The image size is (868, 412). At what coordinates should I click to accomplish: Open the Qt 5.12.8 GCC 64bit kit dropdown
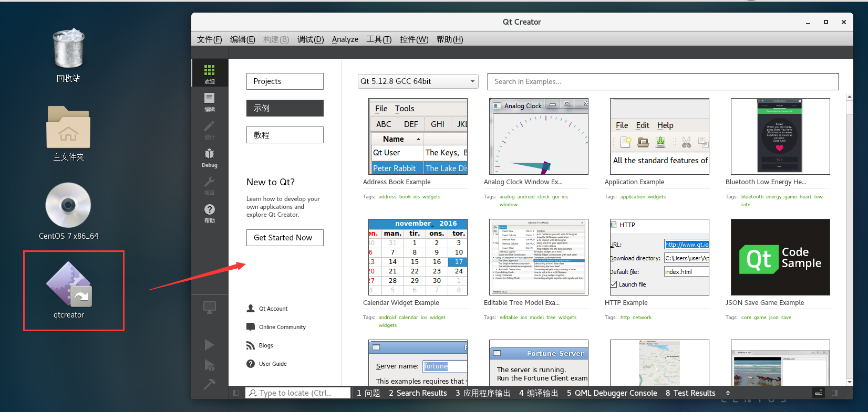(418, 81)
